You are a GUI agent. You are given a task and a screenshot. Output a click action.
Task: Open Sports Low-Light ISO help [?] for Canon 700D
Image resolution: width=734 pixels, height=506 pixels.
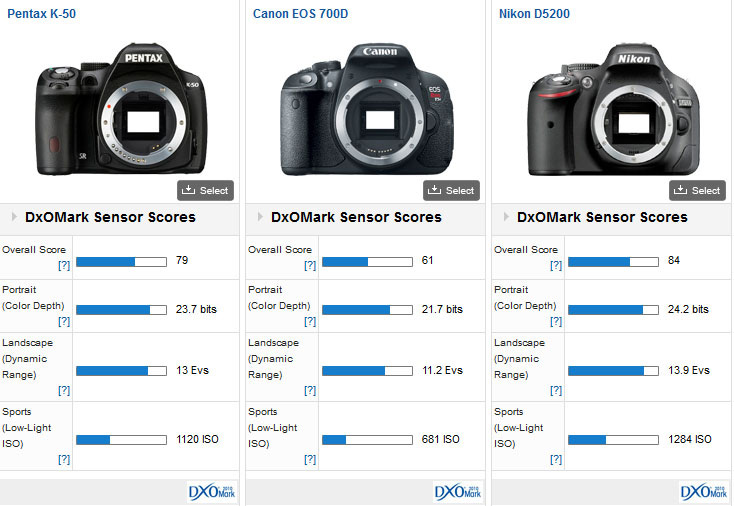310,460
